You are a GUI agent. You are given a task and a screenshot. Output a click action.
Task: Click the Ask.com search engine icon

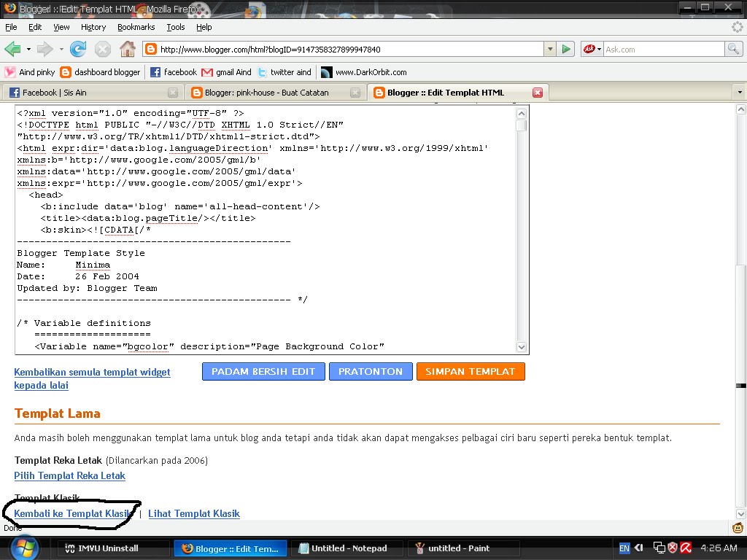click(x=589, y=49)
